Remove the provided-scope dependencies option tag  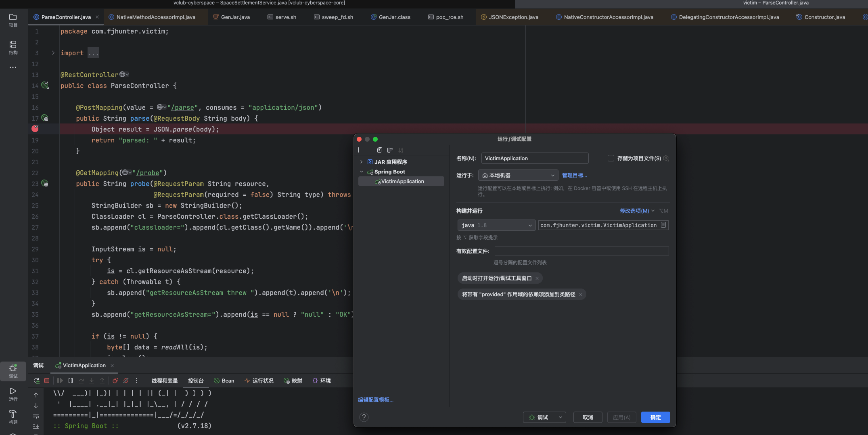point(581,295)
